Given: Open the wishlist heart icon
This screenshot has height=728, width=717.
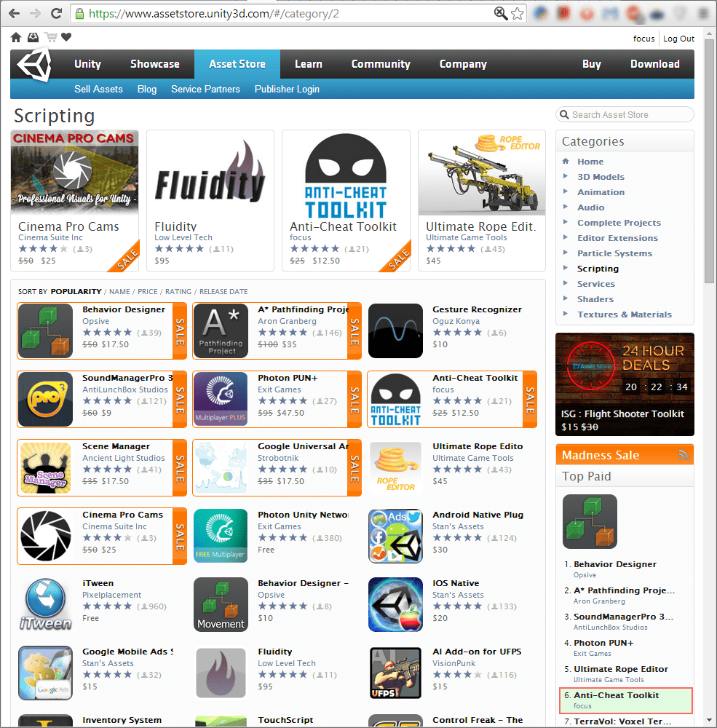Looking at the screenshot, I should tap(66, 37).
